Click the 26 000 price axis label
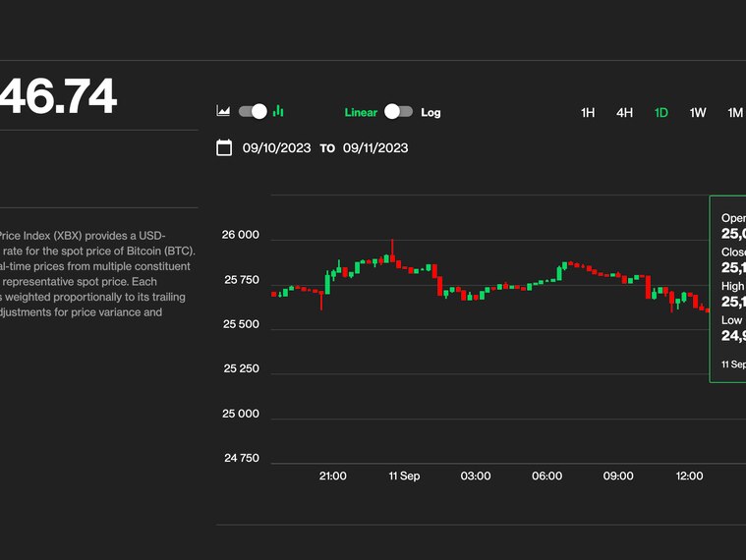This screenshot has height=560, width=746. tap(242, 236)
